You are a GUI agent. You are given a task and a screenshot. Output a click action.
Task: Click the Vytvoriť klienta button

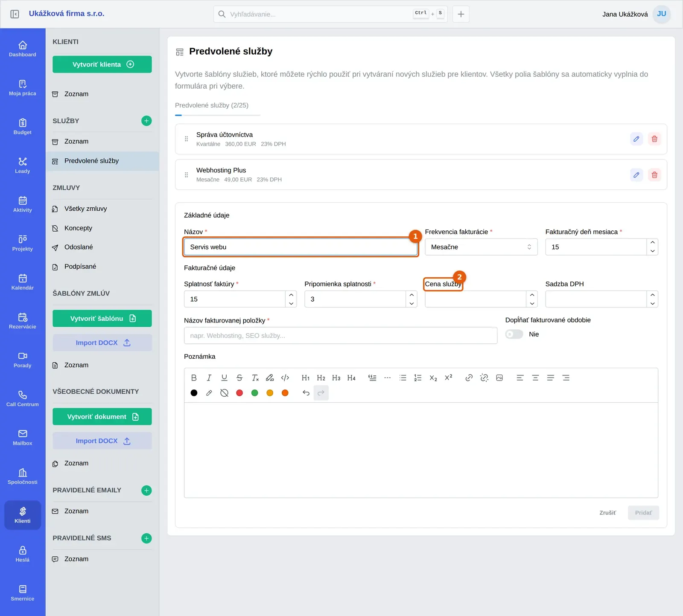(x=102, y=64)
